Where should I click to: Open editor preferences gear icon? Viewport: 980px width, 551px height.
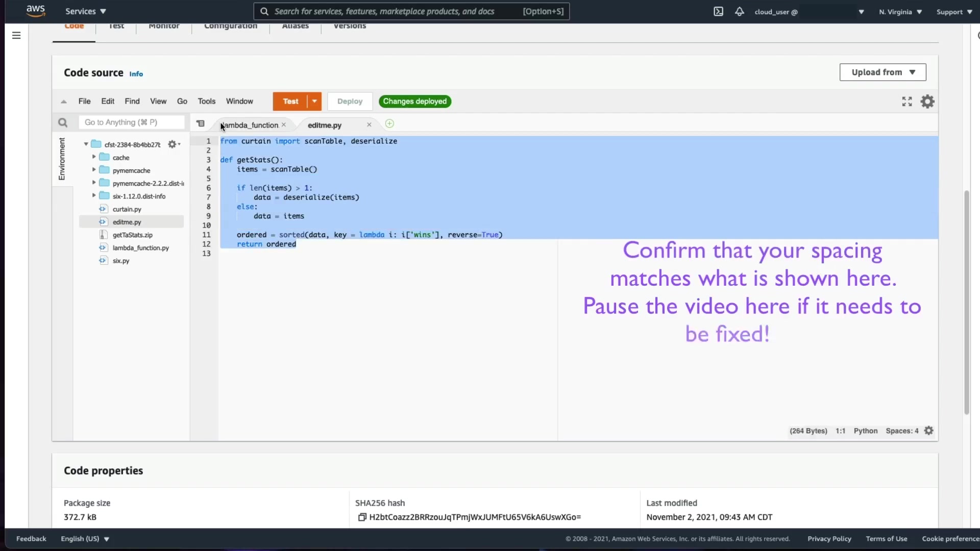927,102
